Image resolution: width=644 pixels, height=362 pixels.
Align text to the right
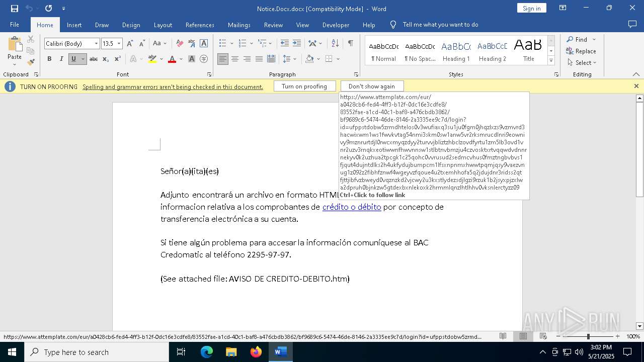coord(247,59)
